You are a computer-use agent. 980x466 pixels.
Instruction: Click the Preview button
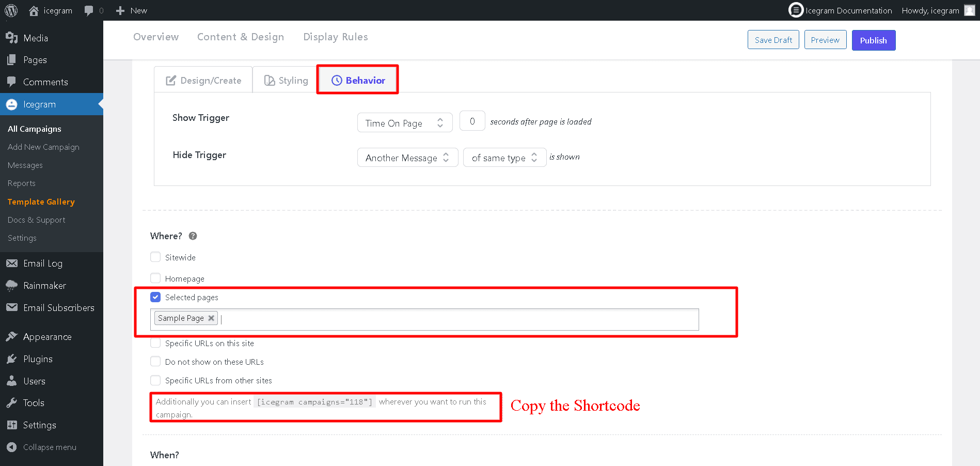coord(825,40)
